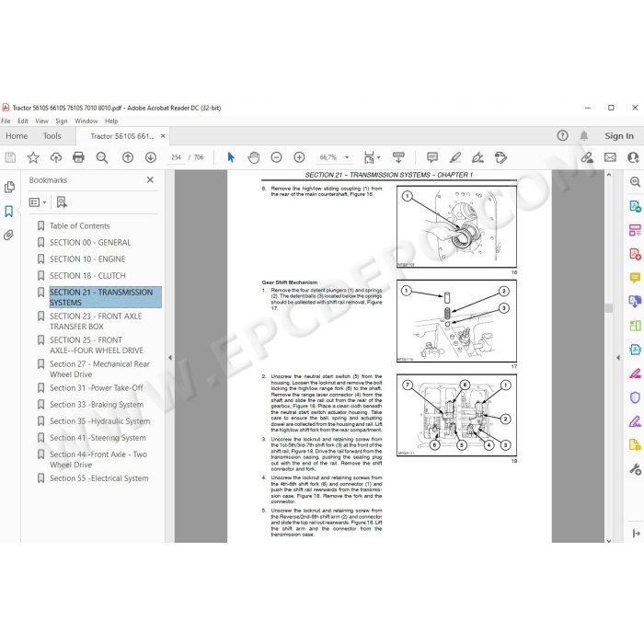This screenshot has width=644, height=644.
Task: Click the Sign In link
Action: click(x=619, y=136)
